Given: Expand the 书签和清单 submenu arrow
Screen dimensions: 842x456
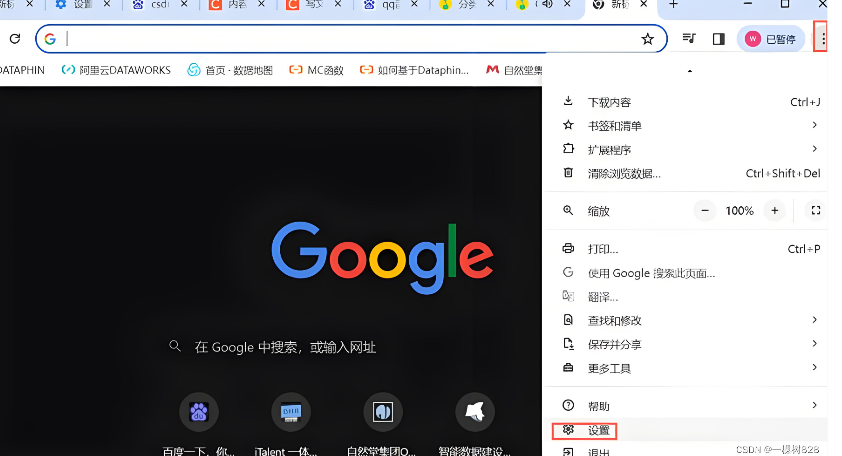Looking at the screenshot, I should [x=815, y=125].
